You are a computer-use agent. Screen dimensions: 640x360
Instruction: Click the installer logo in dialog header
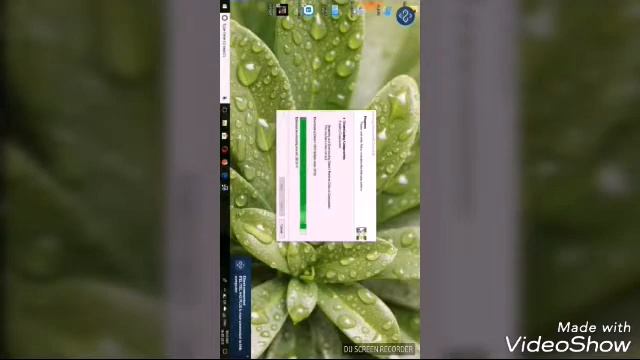pos(362,233)
